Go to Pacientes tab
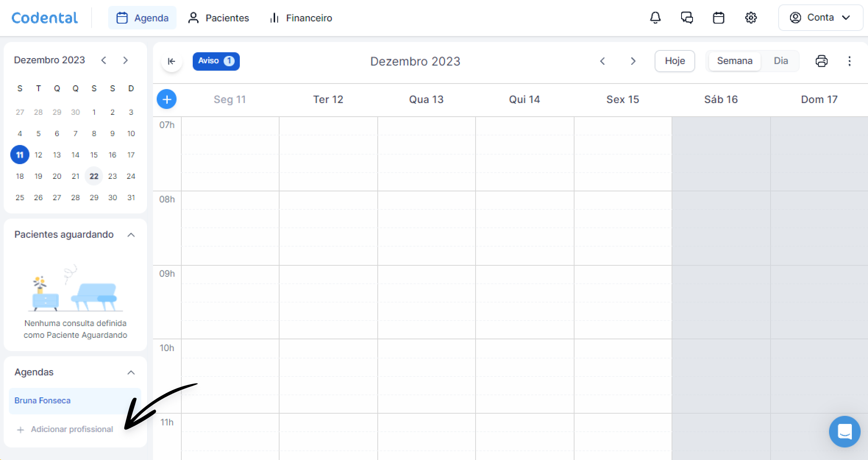868x460 pixels. (x=219, y=18)
